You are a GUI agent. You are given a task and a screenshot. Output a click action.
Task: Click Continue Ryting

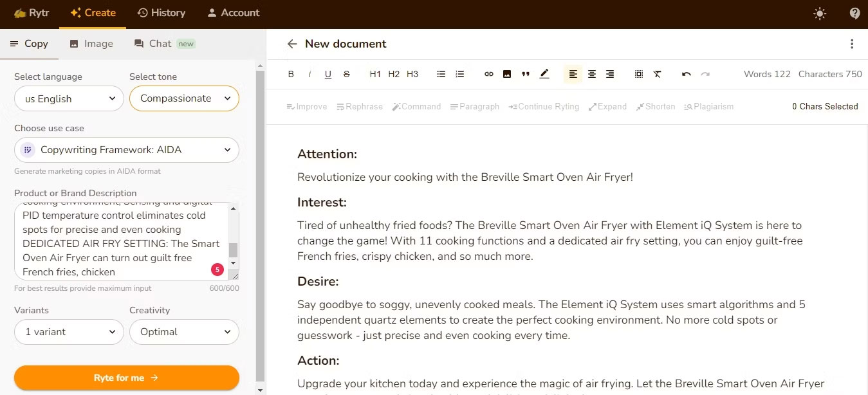[544, 107]
